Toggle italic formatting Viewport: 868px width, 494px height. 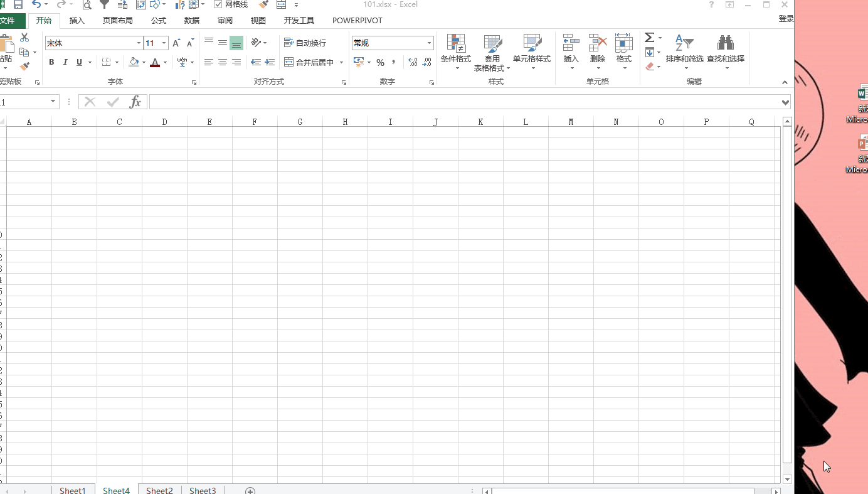[x=65, y=62]
